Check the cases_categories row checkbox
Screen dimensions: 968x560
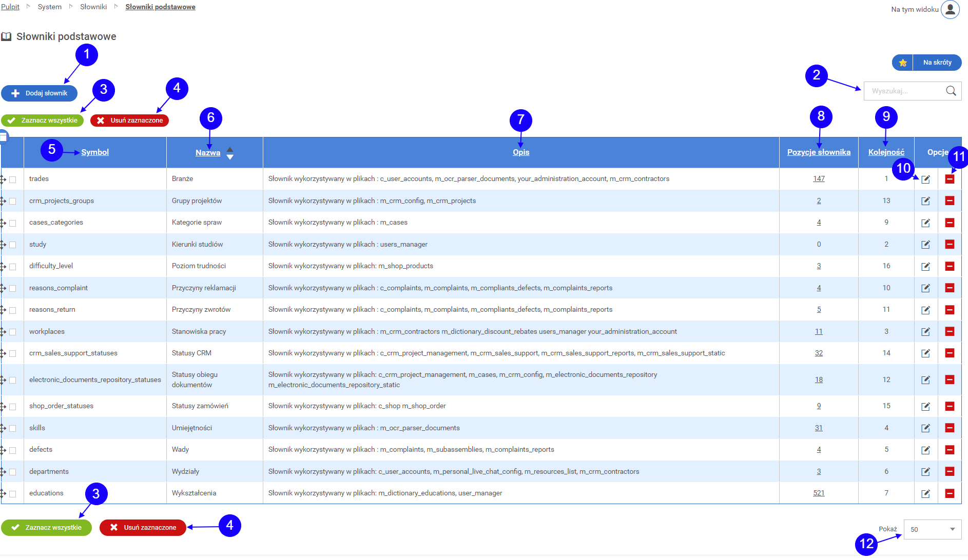click(13, 223)
